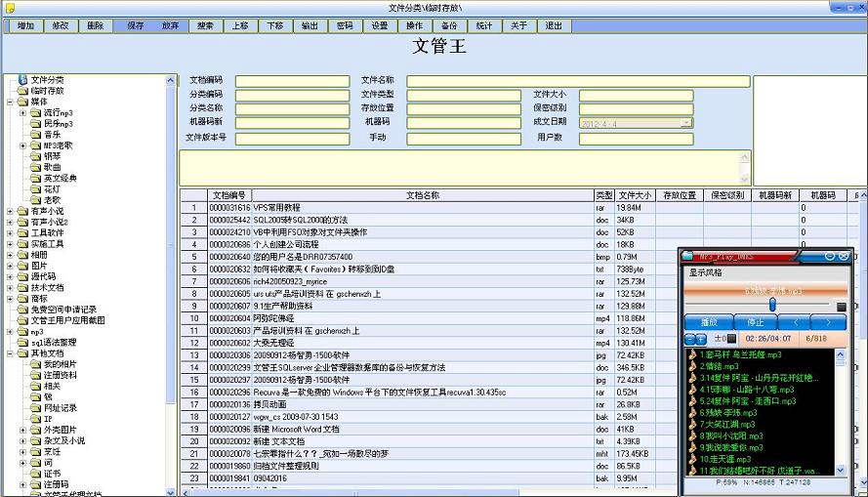
Task: Click the 放弃 toolbar button
Action: tap(171, 25)
